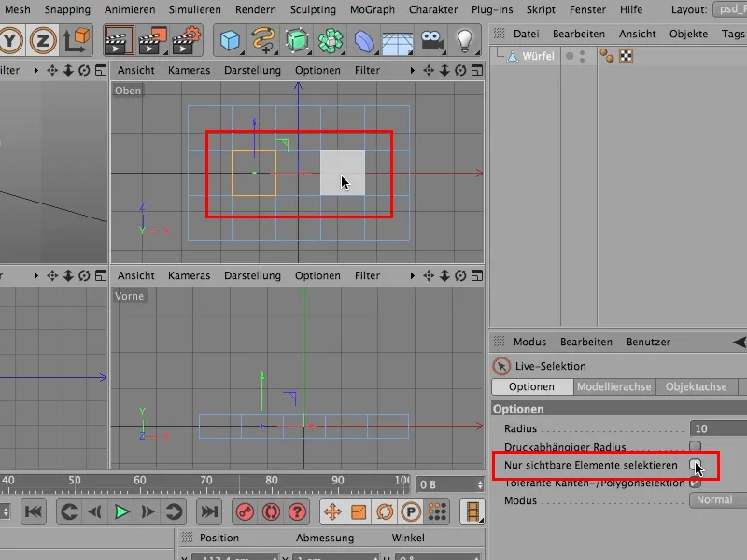
Task: Click the record active objects keyframe button
Action: click(x=245, y=512)
